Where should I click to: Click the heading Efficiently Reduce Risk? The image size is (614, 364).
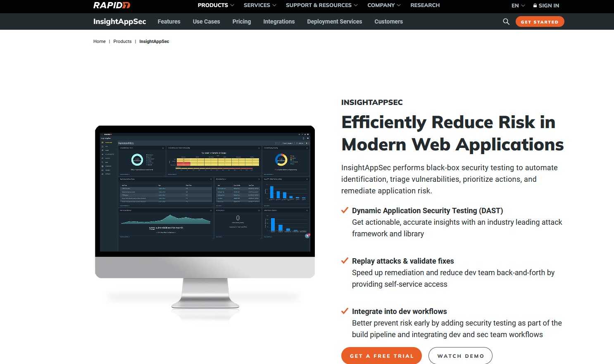(452, 133)
